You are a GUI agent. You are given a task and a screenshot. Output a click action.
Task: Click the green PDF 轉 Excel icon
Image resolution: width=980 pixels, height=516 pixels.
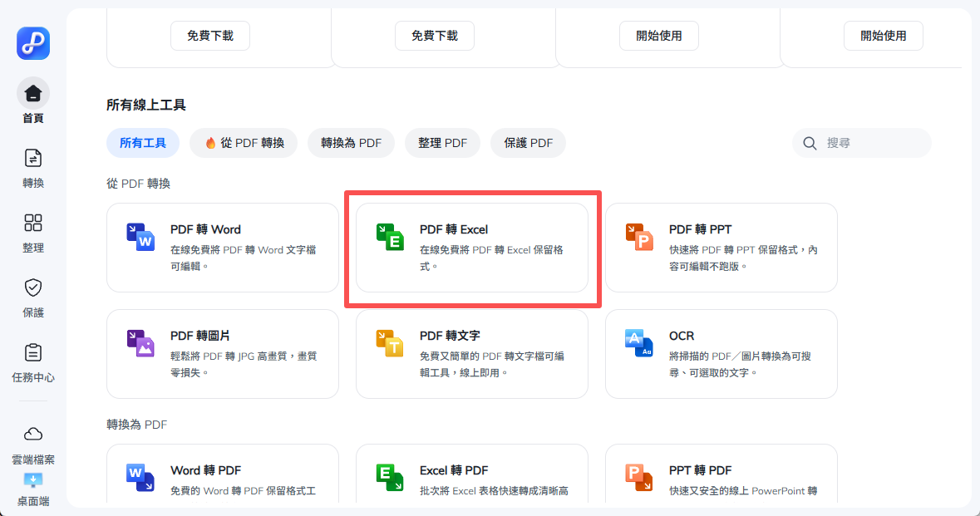pyautogui.click(x=390, y=237)
